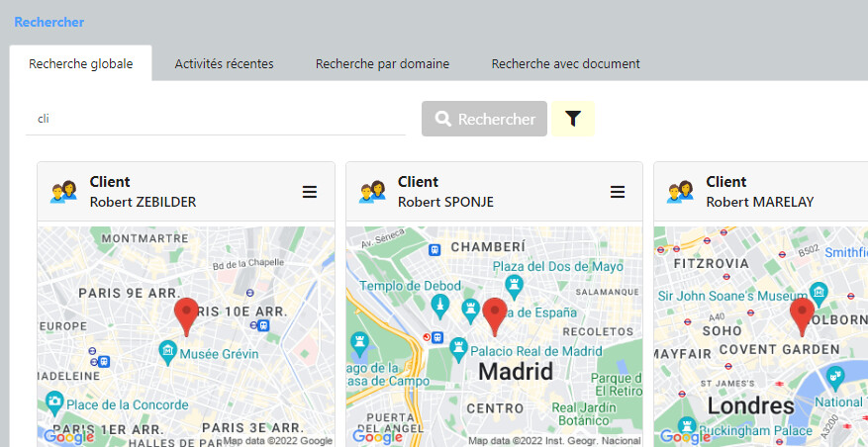
Task: Click 'COVENT GARDEN' label on London map
Action: click(x=780, y=350)
